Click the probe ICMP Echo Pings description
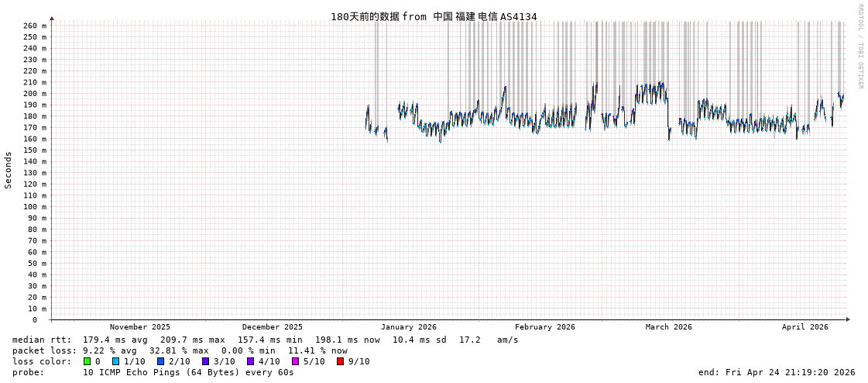 click(153, 372)
